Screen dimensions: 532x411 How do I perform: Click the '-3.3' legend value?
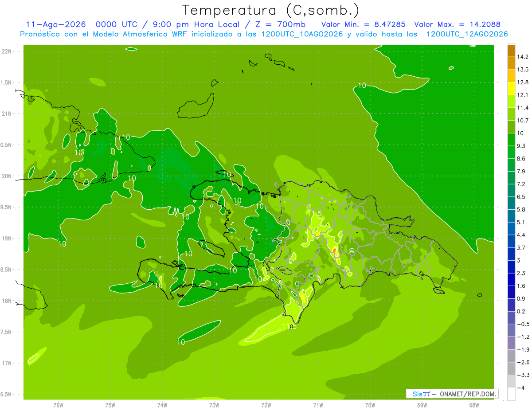(523, 375)
